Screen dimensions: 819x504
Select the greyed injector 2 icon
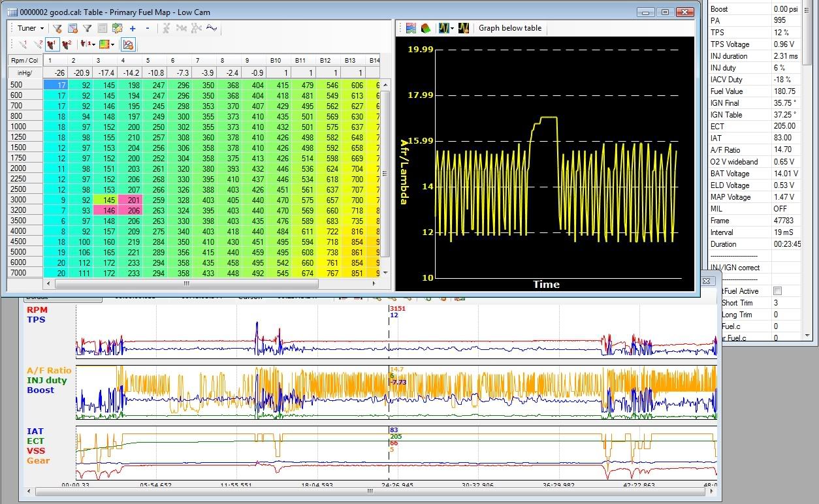coord(37,44)
